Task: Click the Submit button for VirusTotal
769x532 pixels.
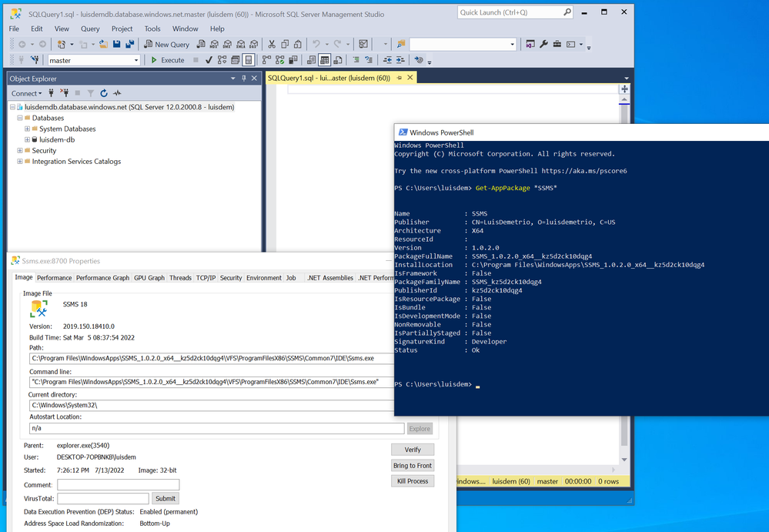Action: coord(166,499)
